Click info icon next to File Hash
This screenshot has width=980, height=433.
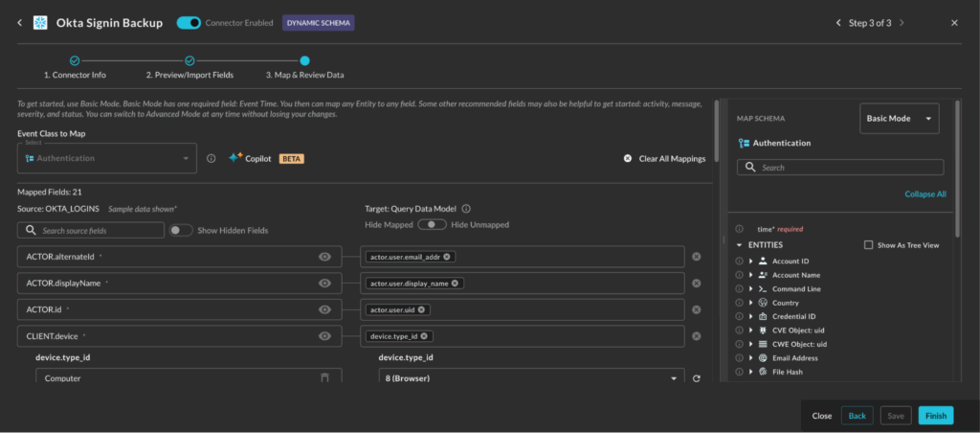pos(740,372)
